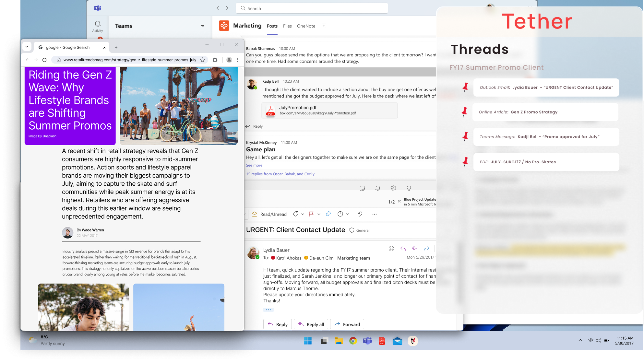Click the Teams search box
Screen dimensions: 644x362
click(312, 8)
